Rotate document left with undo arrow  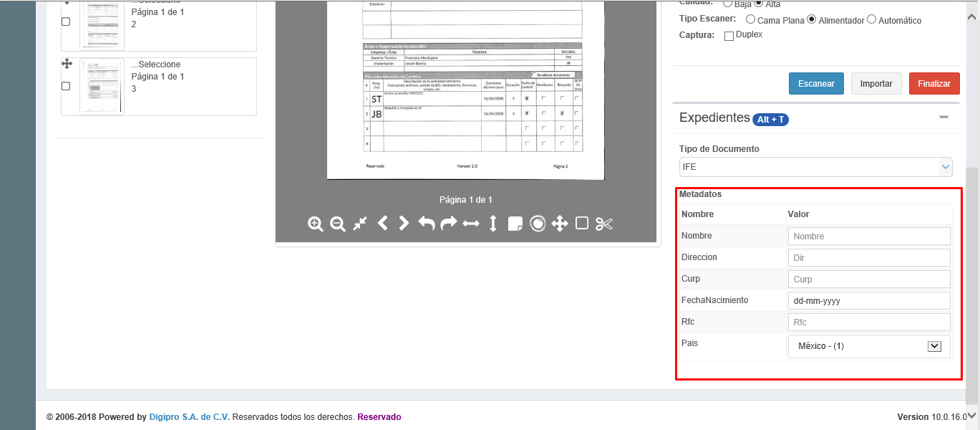pyautogui.click(x=427, y=224)
